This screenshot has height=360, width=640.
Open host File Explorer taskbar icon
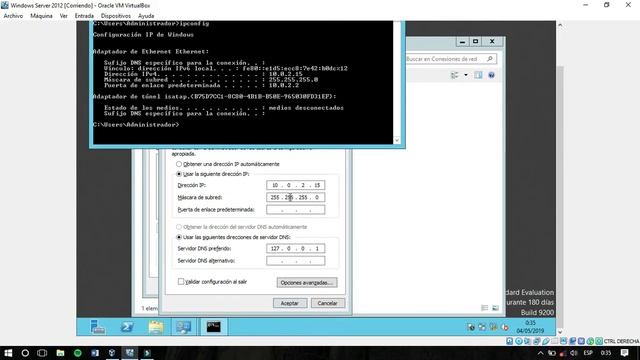click(x=60, y=353)
